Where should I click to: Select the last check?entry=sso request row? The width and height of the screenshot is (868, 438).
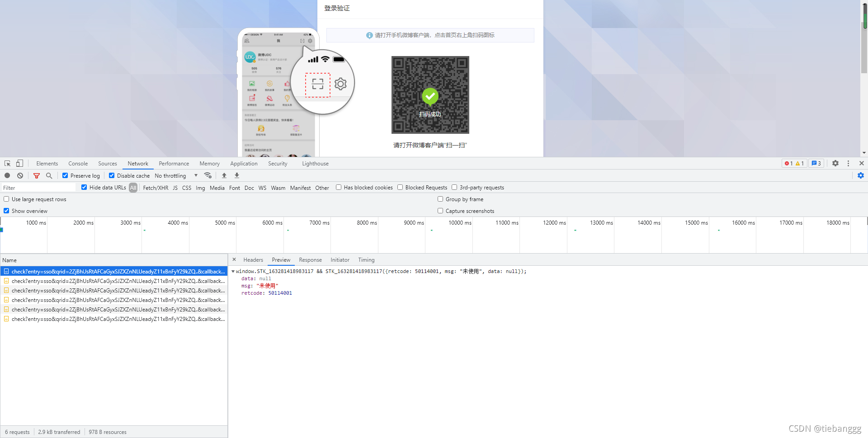click(x=114, y=319)
